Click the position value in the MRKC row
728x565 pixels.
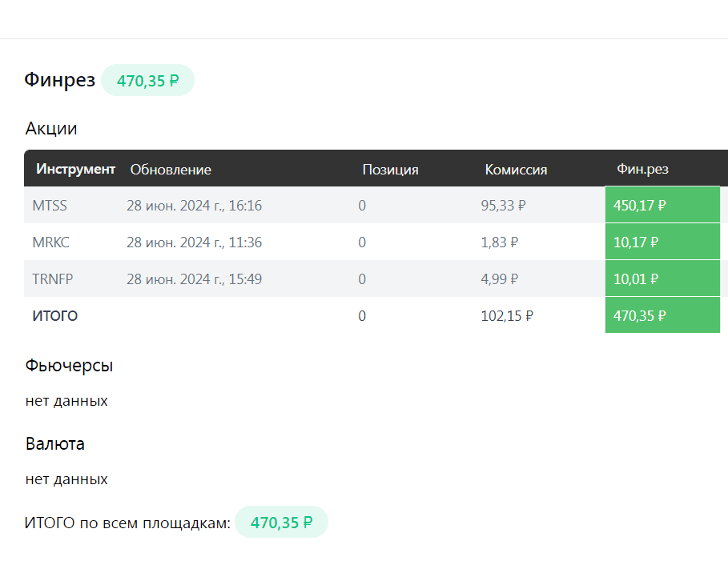click(x=362, y=242)
